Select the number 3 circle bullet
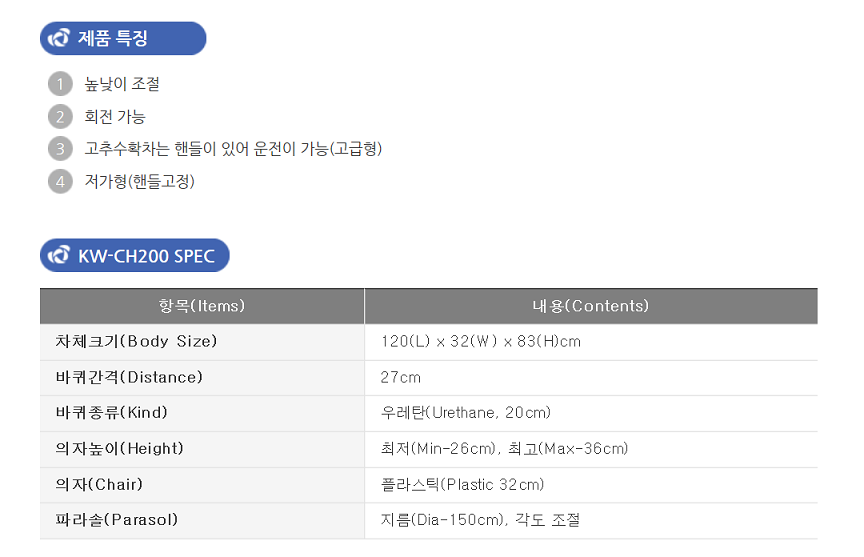This screenshot has height=557, width=864. pos(60,149)
